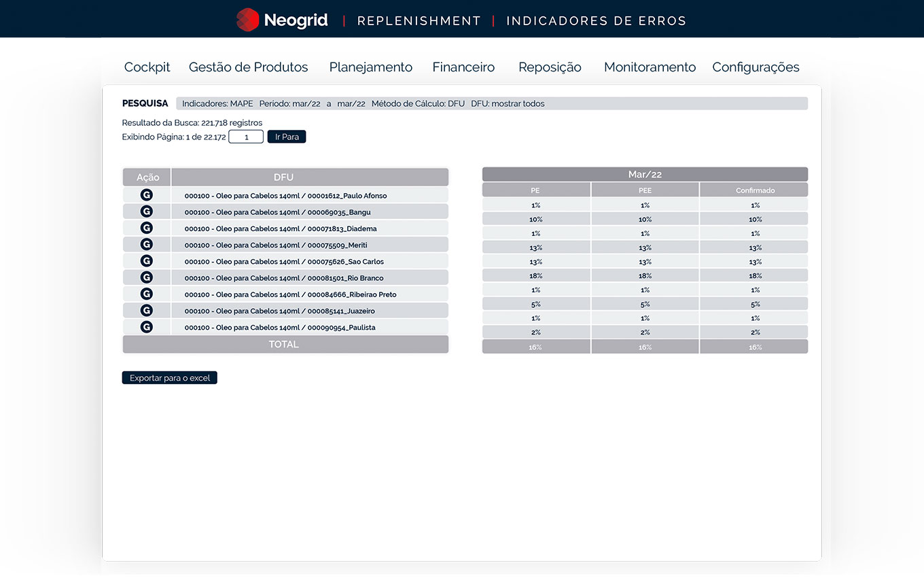Viewport: 924px width, 578px height.
Task: Open the Configurações menu
Action: point(756,67)
